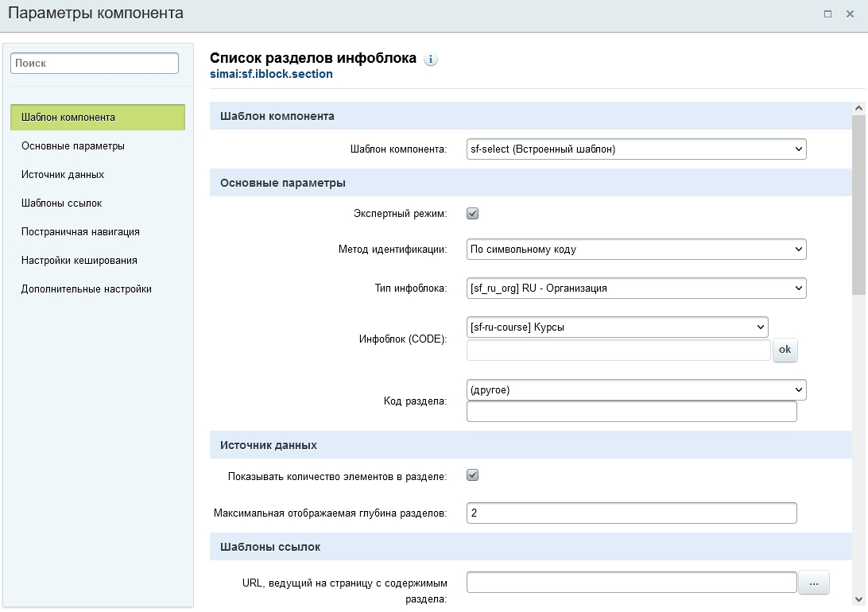The width and height of the screenshot is (868, 612).
Task: Open the Шаблон компонента dropdown
Action: coord(636,149)
